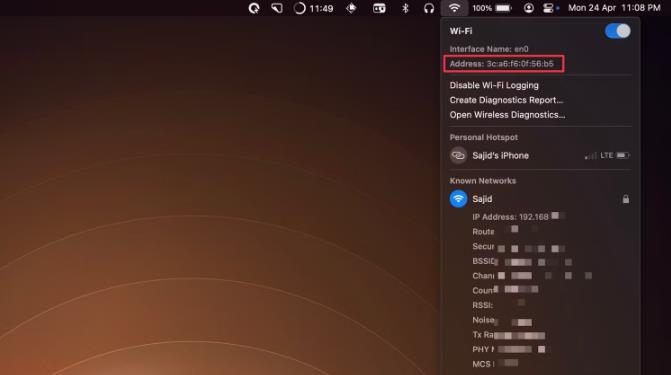Click the Sajid's iPhone hotspot link icon
This screenshot has height=375, width=671.
pos(458,155)
